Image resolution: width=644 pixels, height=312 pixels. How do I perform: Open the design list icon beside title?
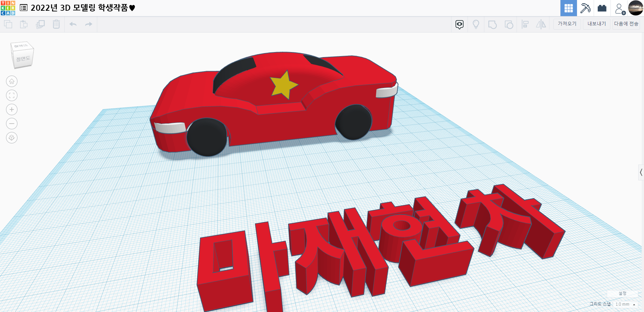(23, 8)
